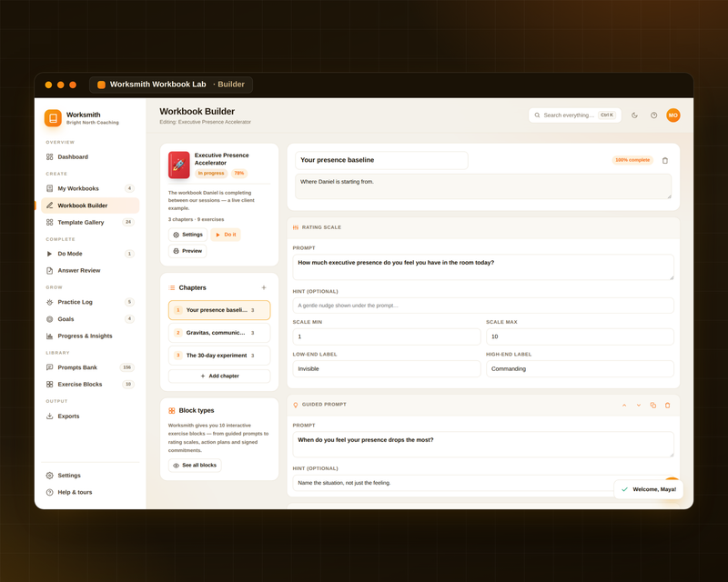Click the Add chapter button

pos(219,376)
